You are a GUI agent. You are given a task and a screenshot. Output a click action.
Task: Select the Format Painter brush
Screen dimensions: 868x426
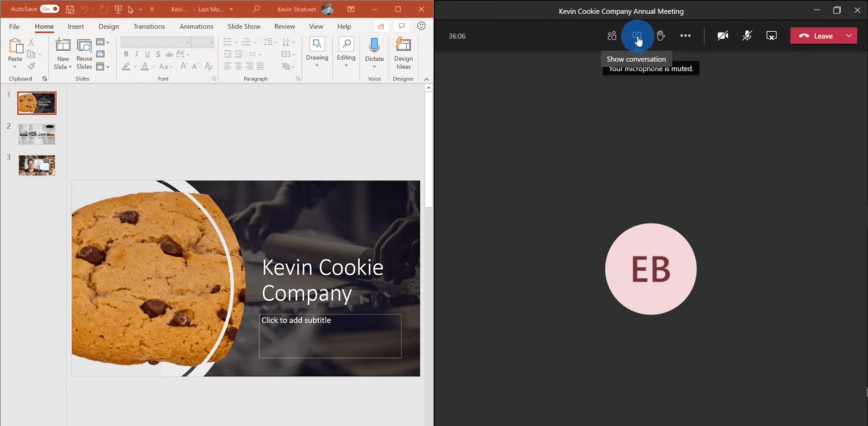pyautogui.click(x=31, y=66)
